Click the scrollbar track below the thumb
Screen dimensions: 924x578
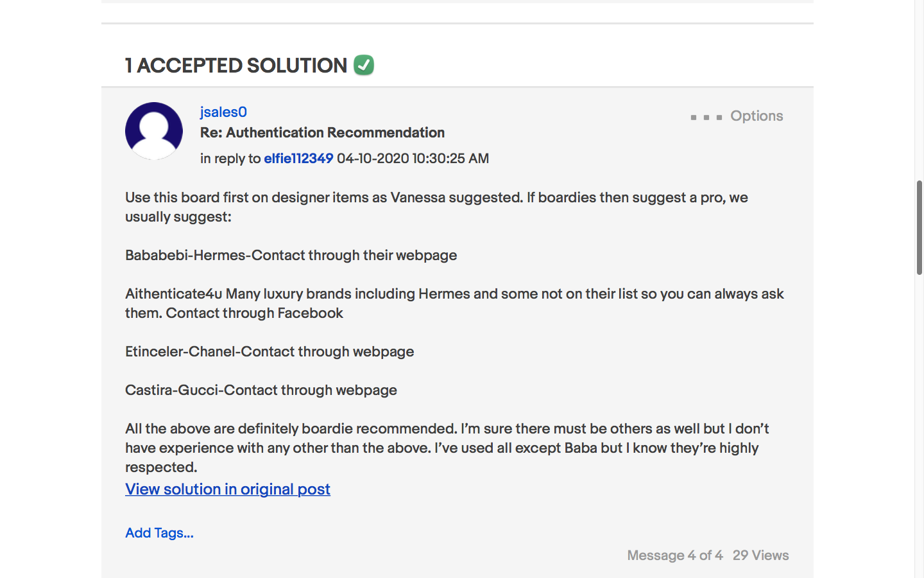pyautogui.click(x=919, y=417)
